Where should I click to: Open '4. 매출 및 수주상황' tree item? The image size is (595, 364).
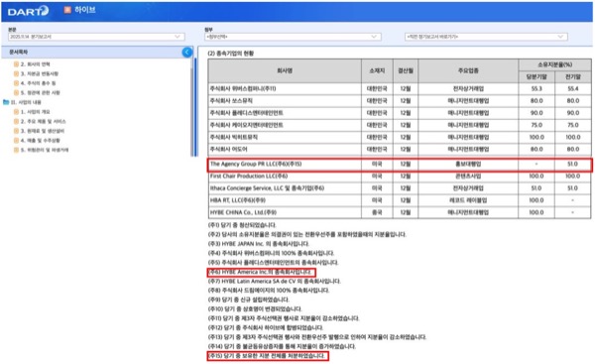pos(40,141)
